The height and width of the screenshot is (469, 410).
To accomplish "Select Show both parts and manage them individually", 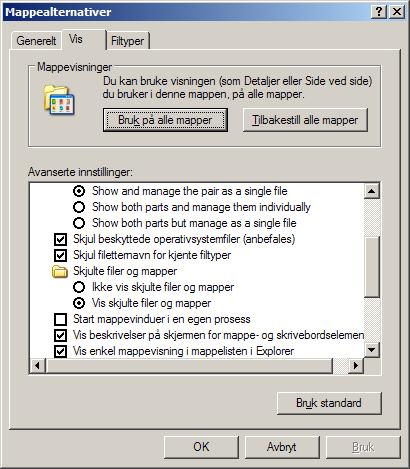I will point(79,207).
